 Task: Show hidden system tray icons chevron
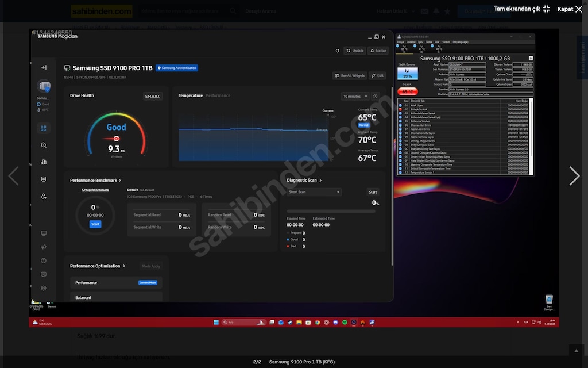click(x=518, y=322)
